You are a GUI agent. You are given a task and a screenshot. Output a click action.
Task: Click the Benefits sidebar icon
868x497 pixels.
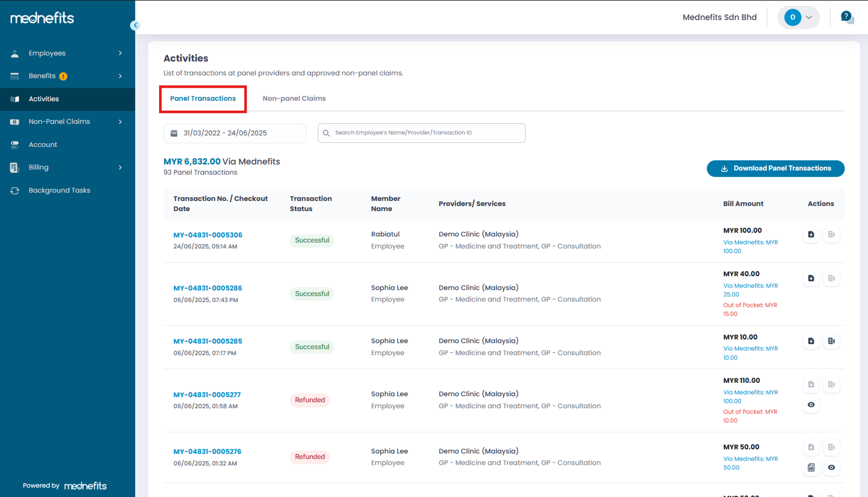pos(14,76)
